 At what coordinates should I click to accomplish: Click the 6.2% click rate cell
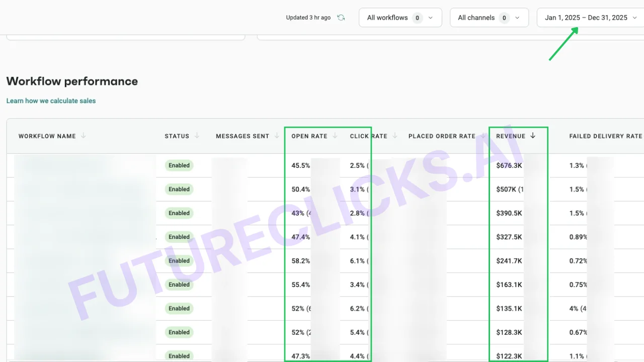(x=359, y=309)
